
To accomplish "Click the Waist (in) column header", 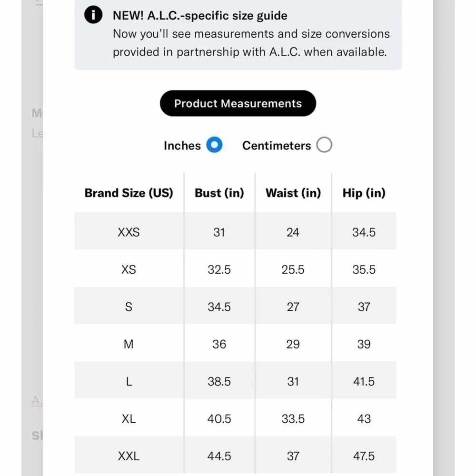I will tap(293, 193).
